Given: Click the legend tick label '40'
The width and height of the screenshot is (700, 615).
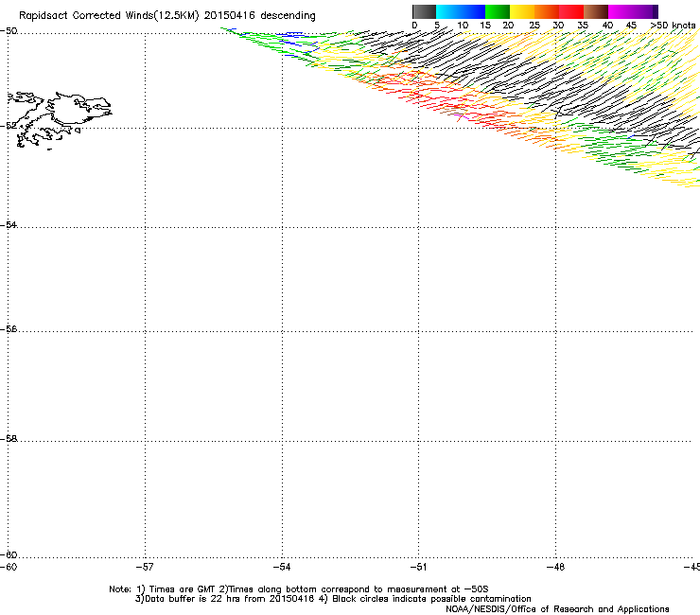Looking at the screenshot, I should (607, 26).
